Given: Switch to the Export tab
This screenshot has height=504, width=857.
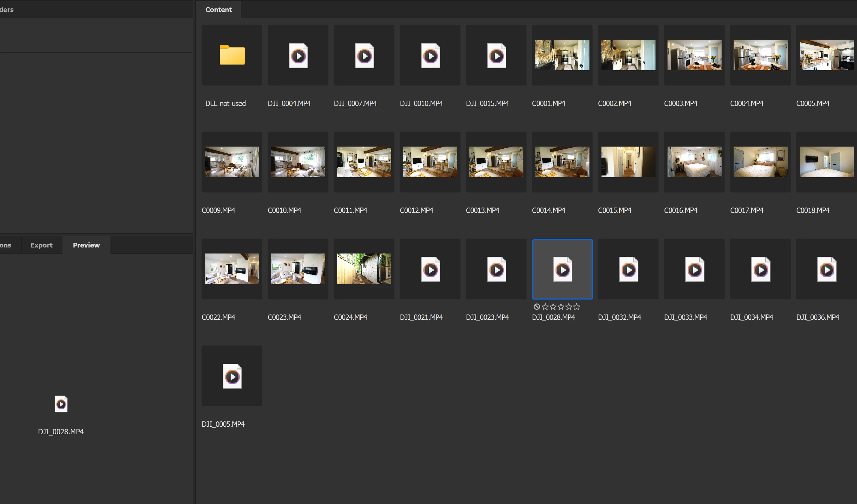Looking at the screenshot, I should click(x=41, y=245).
